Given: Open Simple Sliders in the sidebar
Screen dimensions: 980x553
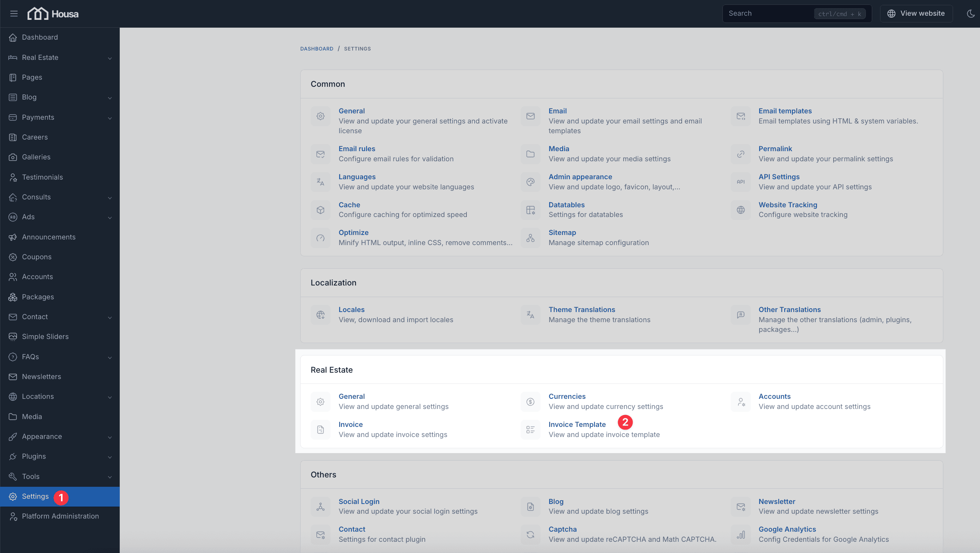Looking at the screenshot, I should click(60, 337).
